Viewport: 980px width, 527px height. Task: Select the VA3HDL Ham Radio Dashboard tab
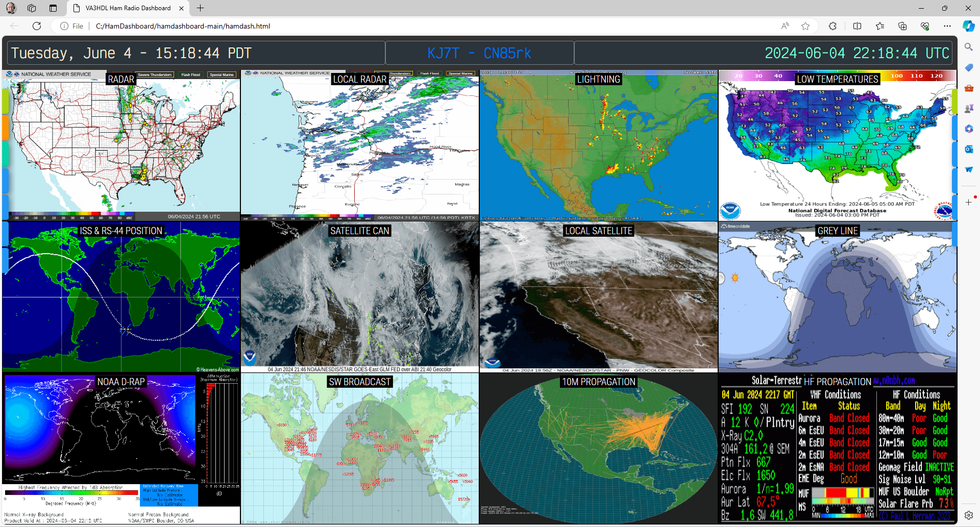coord(128,8)
